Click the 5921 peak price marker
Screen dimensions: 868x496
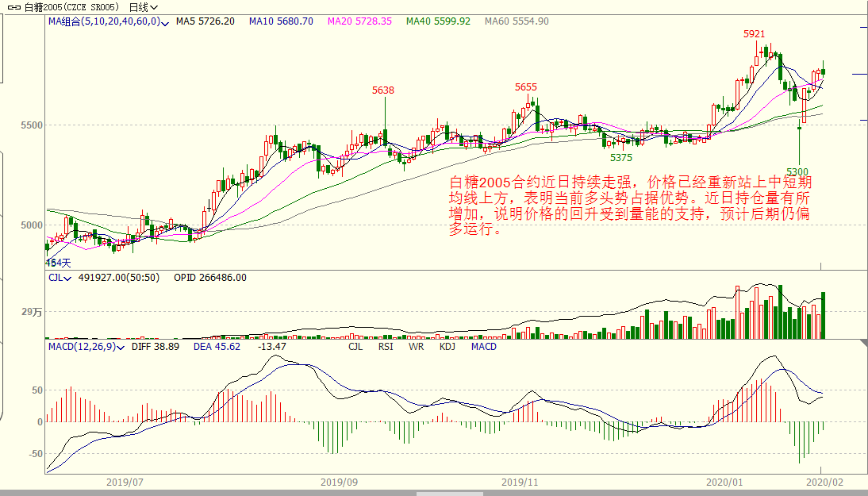tap(754, 34)
